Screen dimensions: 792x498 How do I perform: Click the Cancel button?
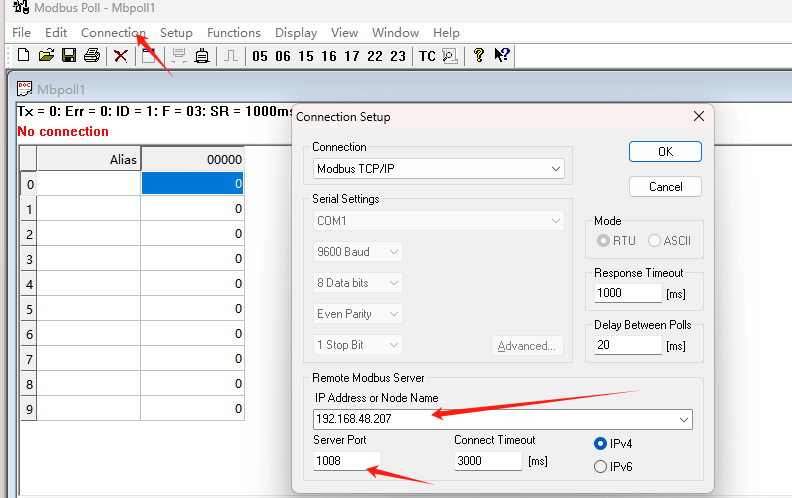coord(665,187)
